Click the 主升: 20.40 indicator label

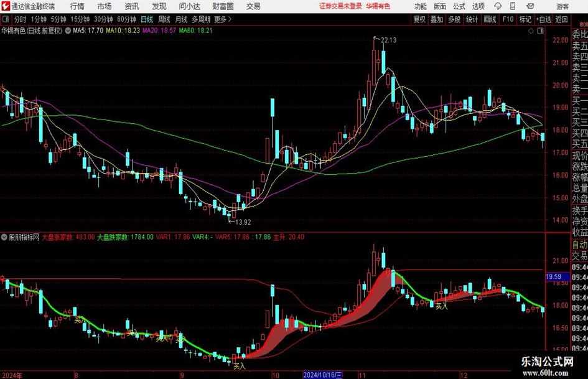(x=288, y=237)
